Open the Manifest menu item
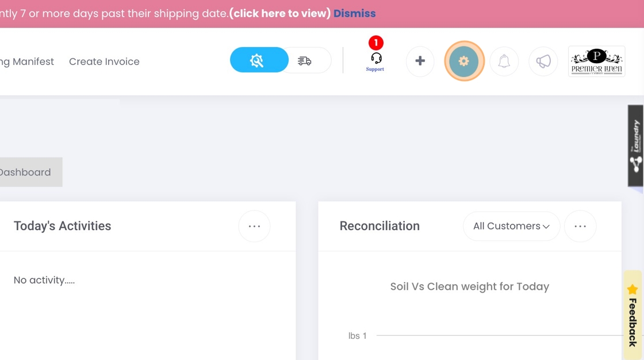 pyautogui.click(x=27, y=62)
